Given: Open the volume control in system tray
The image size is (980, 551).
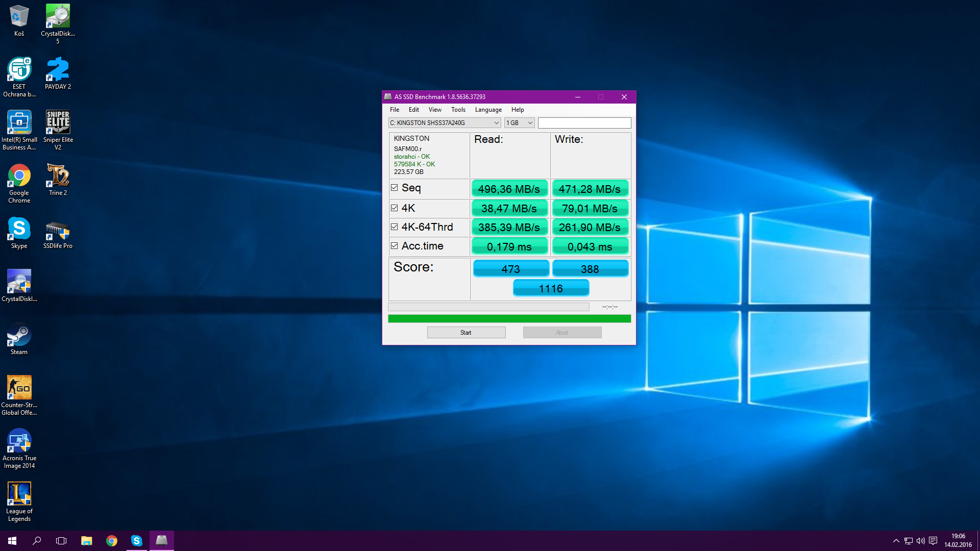Looking at the screenshot, I should point(921,541).
